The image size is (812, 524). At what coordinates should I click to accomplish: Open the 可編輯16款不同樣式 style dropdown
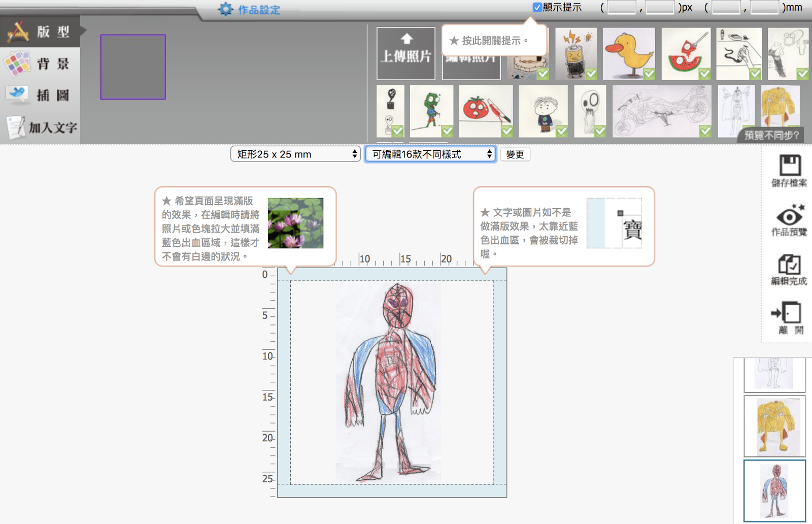(430, 154)
